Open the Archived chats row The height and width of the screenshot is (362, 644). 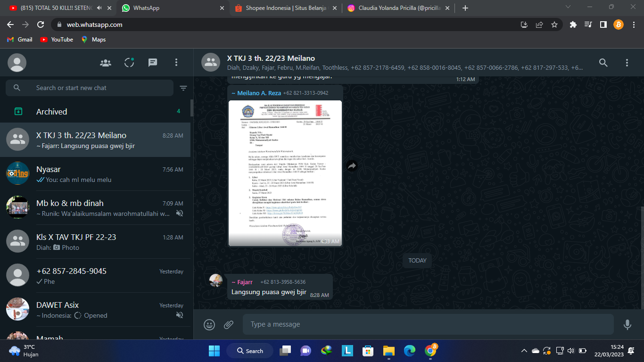(95, 112)
